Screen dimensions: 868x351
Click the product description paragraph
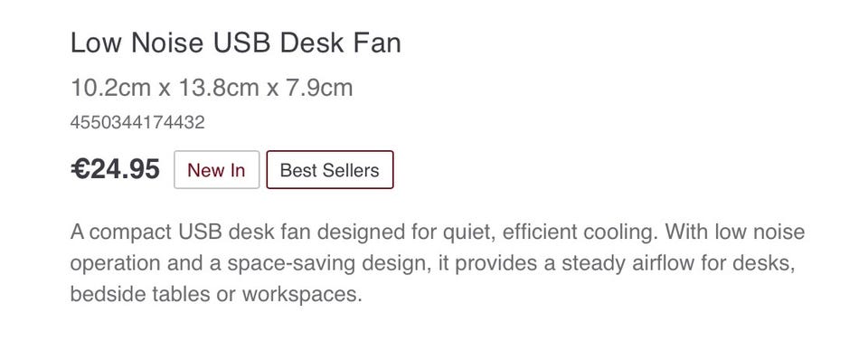[x=438, y=263]
